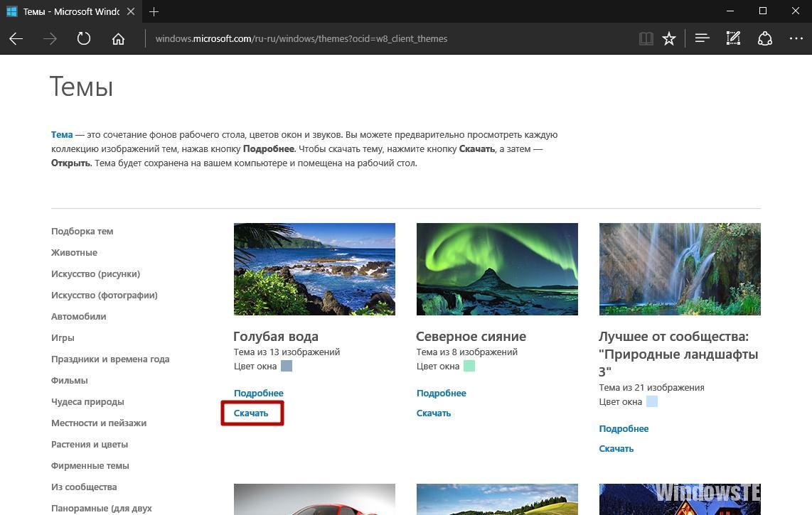Open a new tab
The height and width of the screenshot is (515, 812).
154,11
